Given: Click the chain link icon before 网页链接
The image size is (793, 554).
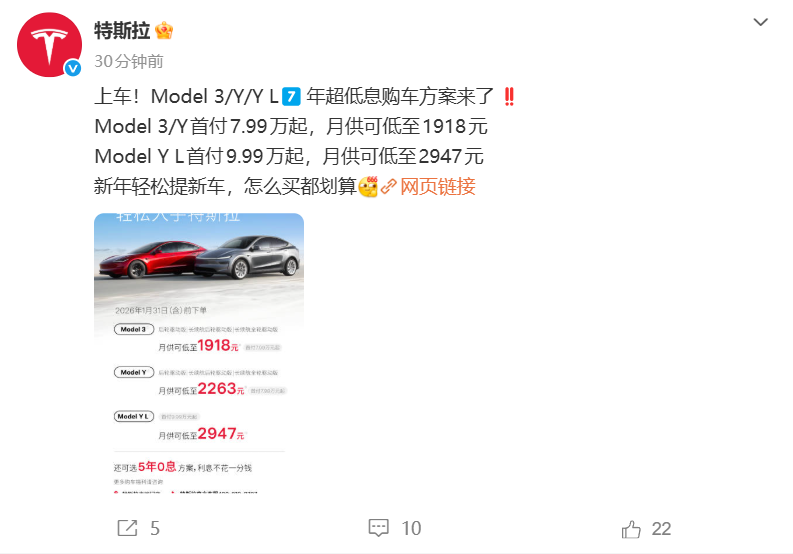Looking at the screenshot, I should [388, 187].
